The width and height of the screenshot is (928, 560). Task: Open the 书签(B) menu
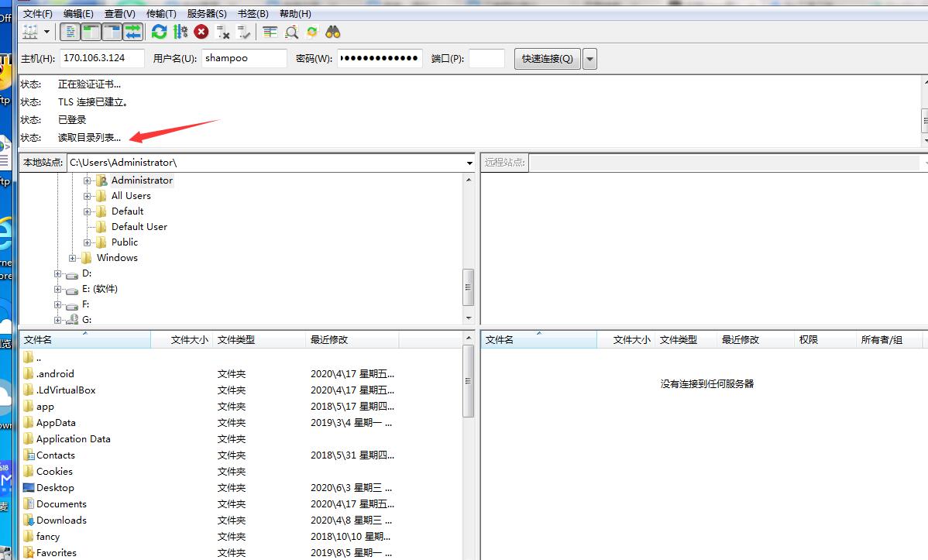(253, 14)
